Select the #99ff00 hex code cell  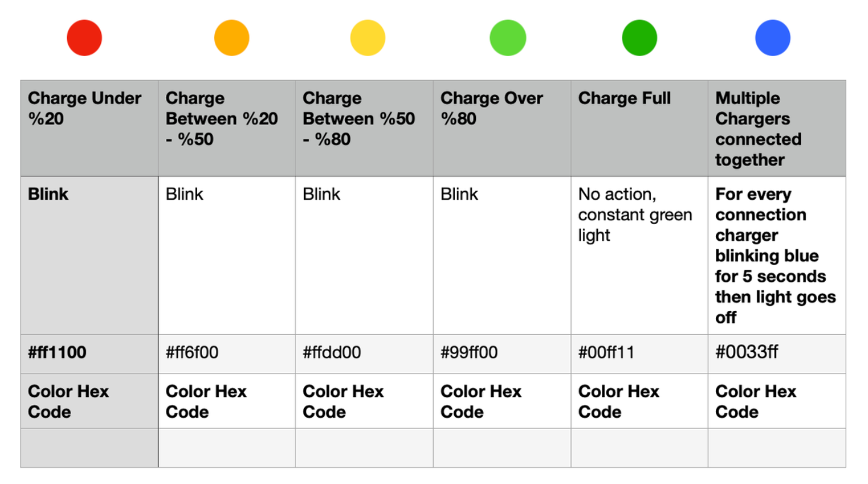pyautogui.click(x=502, y=354)
